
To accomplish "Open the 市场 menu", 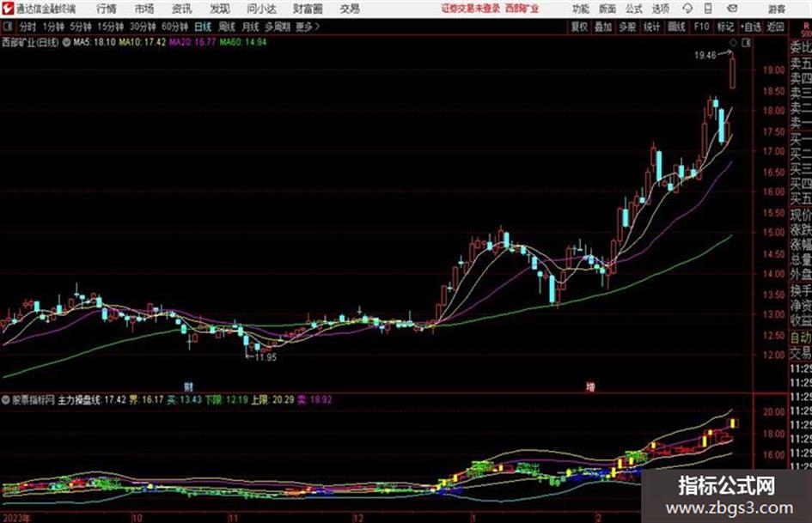I will pos(144,9).
